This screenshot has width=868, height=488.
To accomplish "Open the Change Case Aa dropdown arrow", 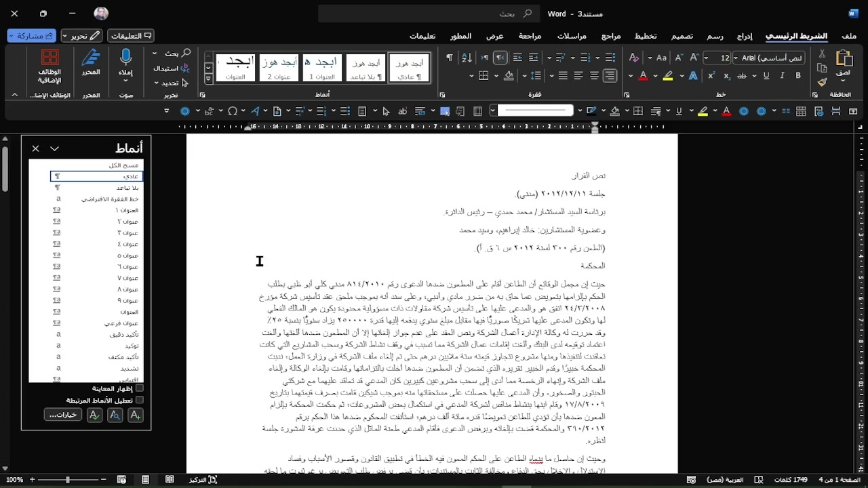I will [x=650, y=58].
